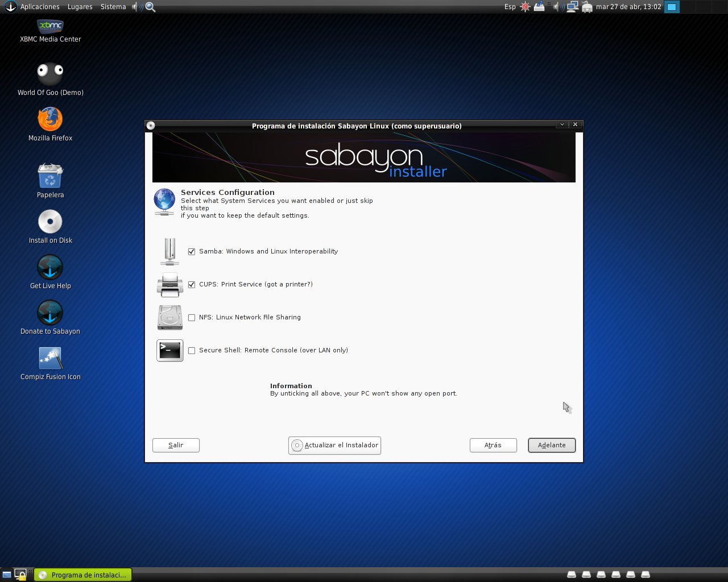The image size is (728, 582).
Task: Click Actualizar el Instalador button
Action: click(334, 445)
